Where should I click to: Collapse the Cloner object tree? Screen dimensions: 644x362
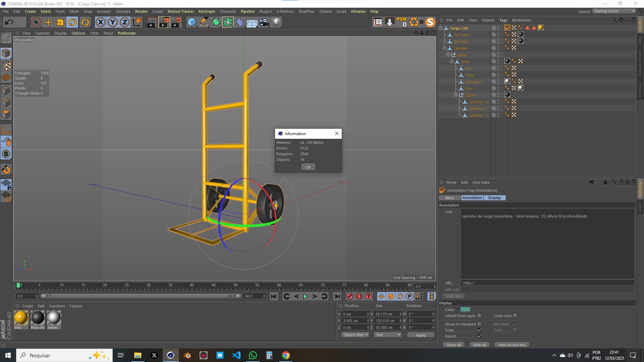click(456, 95)
